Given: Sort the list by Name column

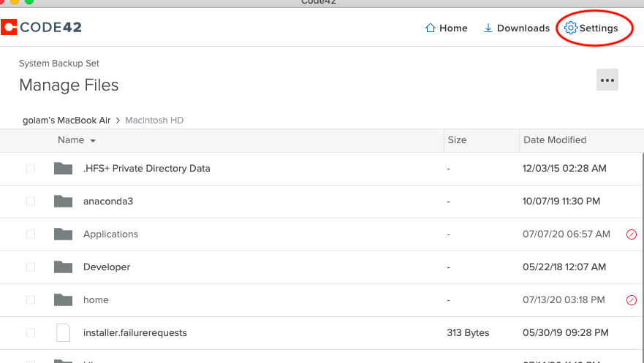Looking at the screenshot, I should [x=77, y=140].
